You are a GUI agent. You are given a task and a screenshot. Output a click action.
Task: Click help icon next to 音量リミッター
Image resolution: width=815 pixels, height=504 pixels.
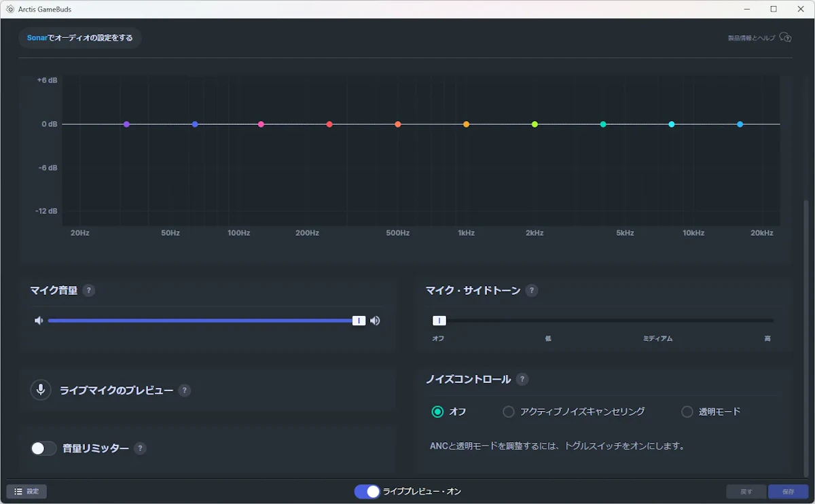140,448
